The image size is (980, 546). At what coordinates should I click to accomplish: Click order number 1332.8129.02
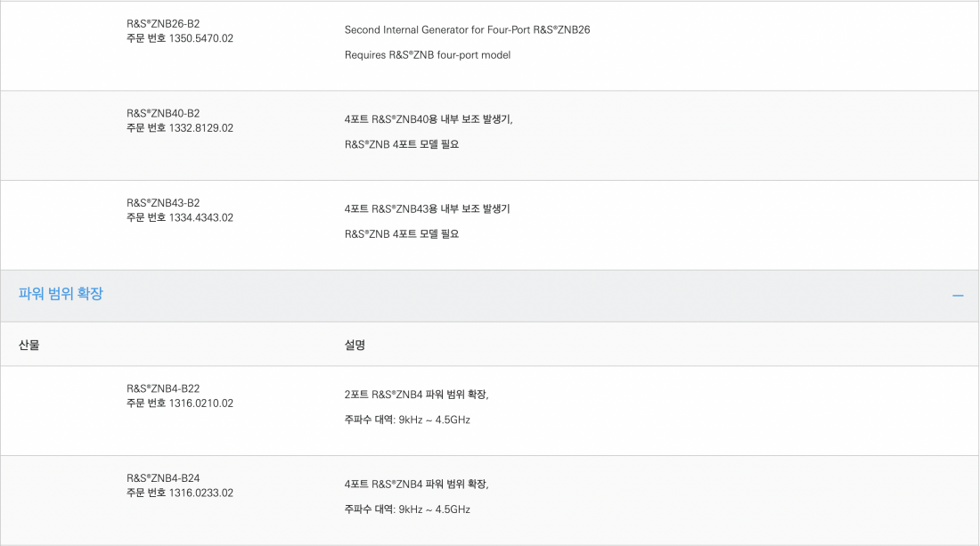click(180, 128)
